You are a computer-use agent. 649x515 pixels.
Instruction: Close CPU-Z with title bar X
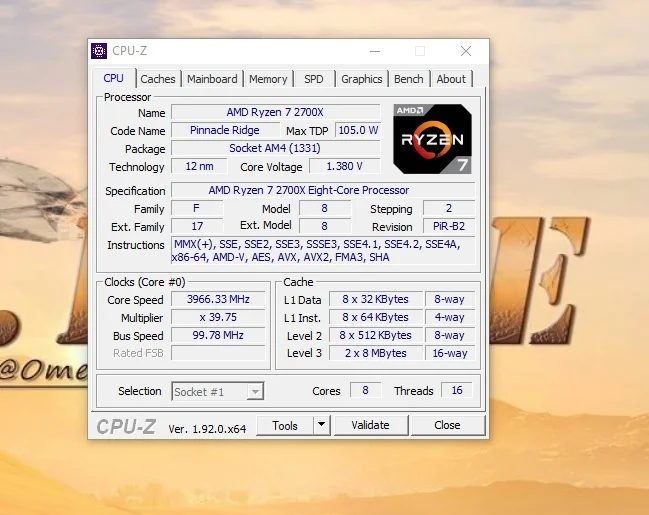(466, 51)
